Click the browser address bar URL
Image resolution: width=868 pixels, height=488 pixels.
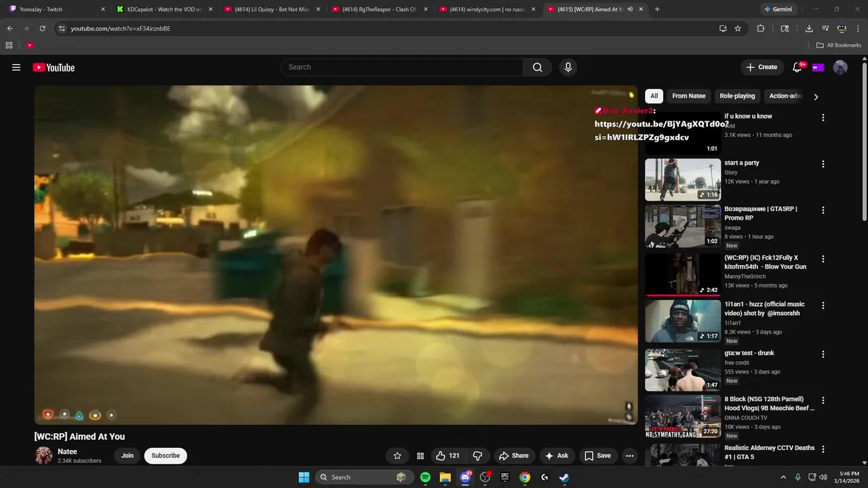click(121, 28)
